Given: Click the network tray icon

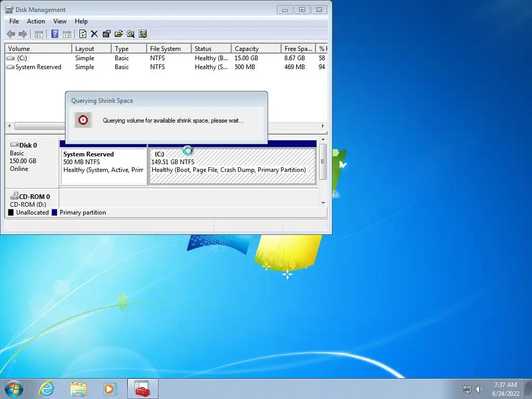Looking at the screenshot, I should 467,389.
